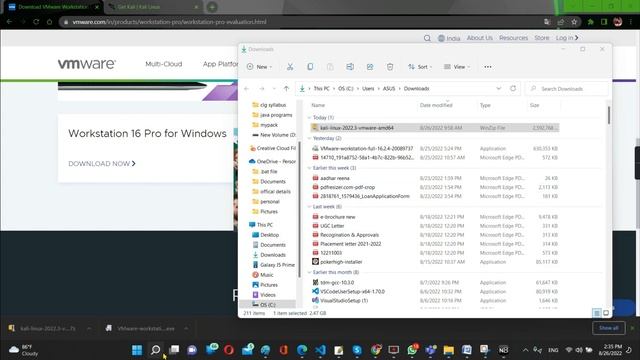Viewport: 640px width, 360px height.
Task: Click India region selector
Action: pos(449,38)
